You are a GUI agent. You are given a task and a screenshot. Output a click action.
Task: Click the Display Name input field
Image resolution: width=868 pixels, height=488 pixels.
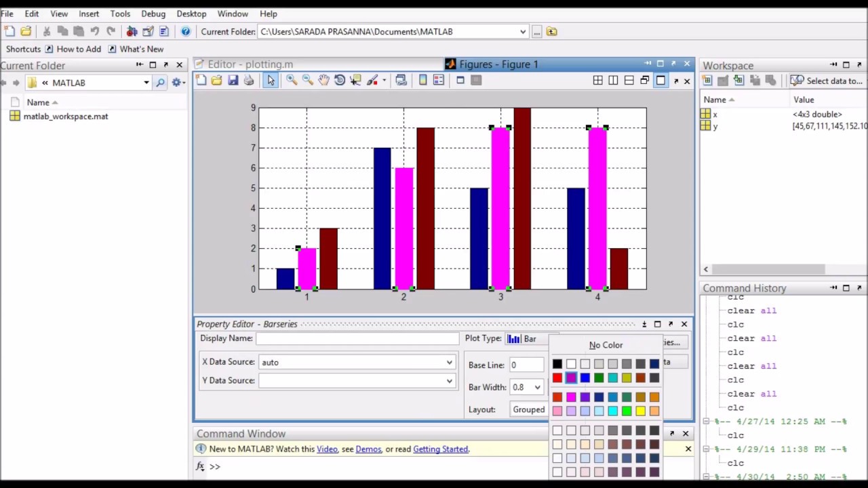pyautogui.click(x=357, y=338)
